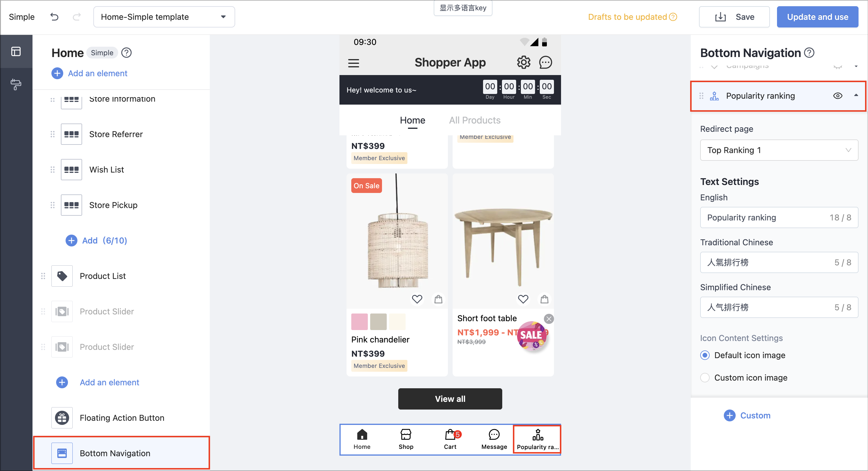Add Pink chandelier to shopping bag
868x471 pixels.
click(x=438, y=299)
